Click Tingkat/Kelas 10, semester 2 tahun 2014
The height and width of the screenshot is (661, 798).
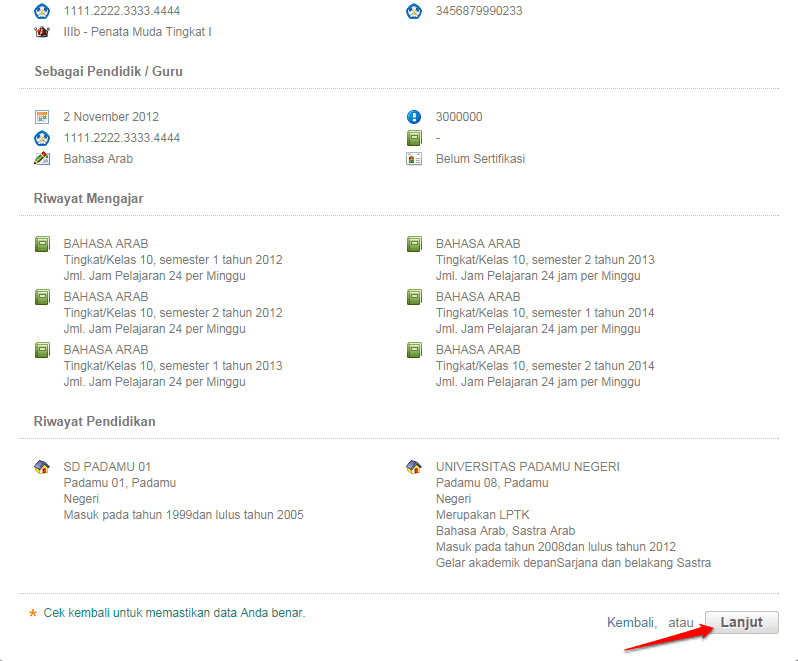(545, 366)
